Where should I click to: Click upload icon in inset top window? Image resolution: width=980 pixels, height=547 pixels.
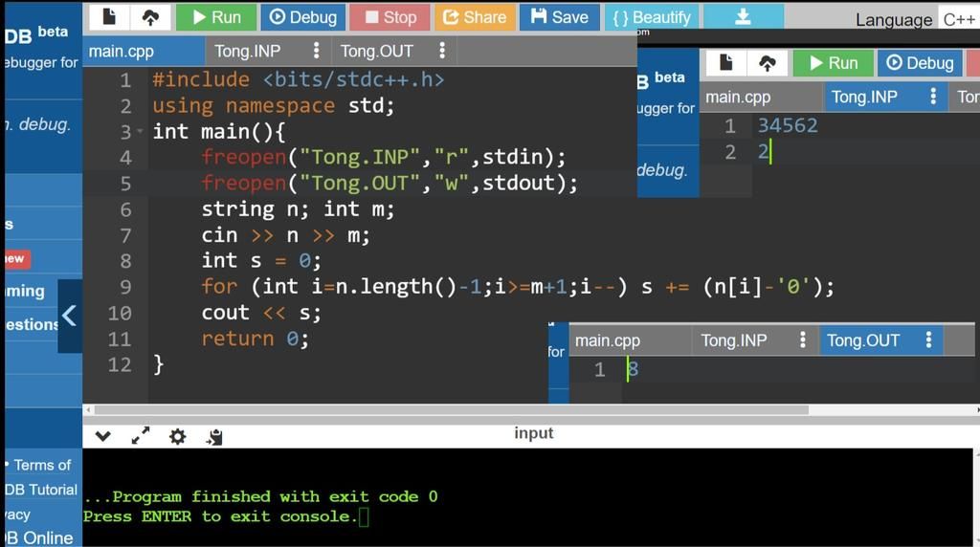(x=767, y=62)
